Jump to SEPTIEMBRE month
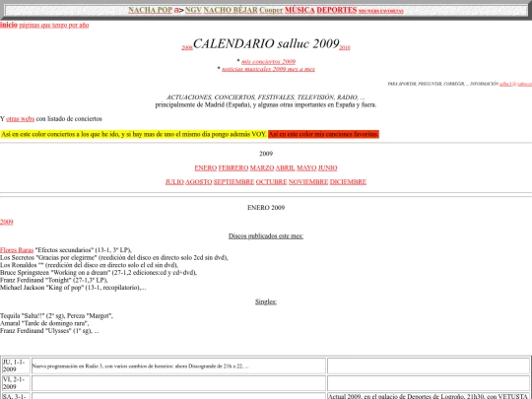The height and width of the screenshot is (399, 532). point(233,182)
